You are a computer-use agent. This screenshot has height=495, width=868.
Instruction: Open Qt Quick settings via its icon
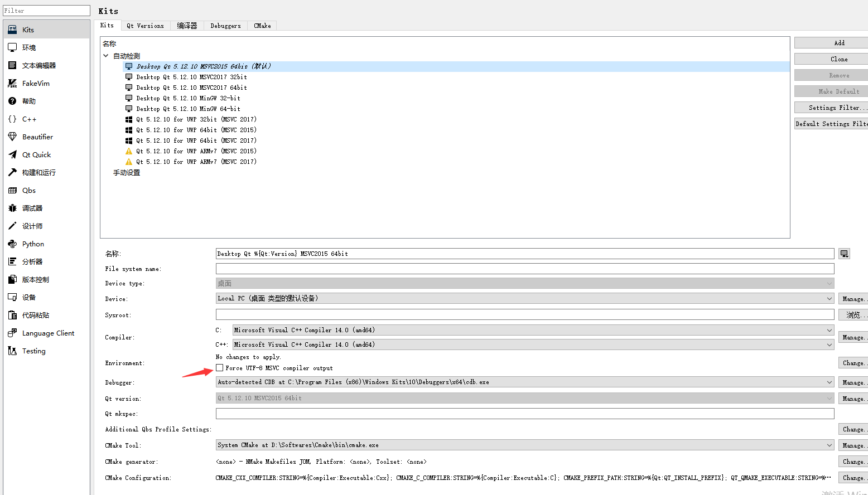pos(12,155)
